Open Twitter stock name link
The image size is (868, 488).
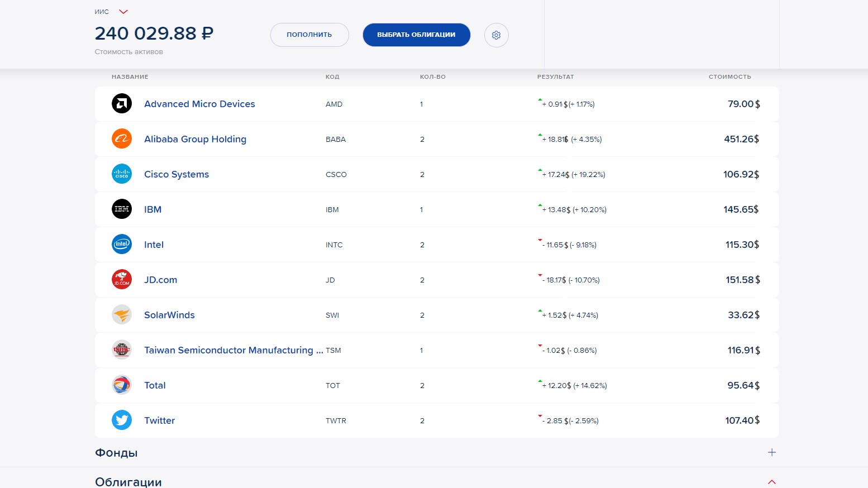[x=159, y=420]
